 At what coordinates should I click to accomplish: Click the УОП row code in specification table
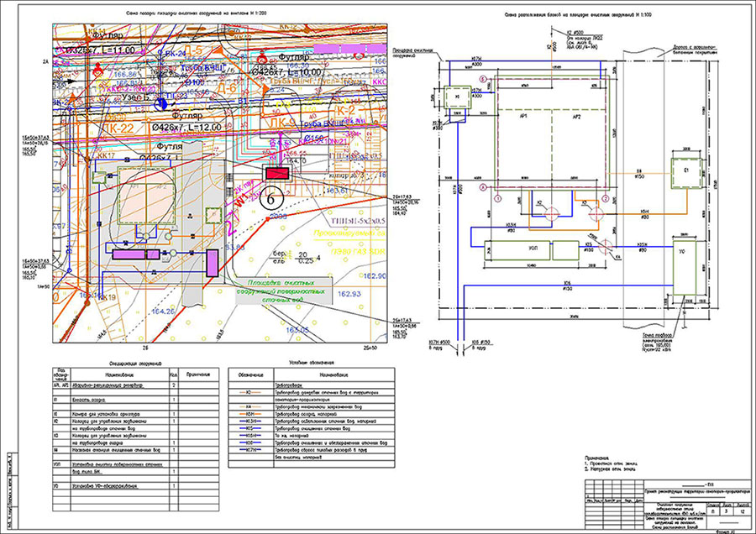[57, 464]
